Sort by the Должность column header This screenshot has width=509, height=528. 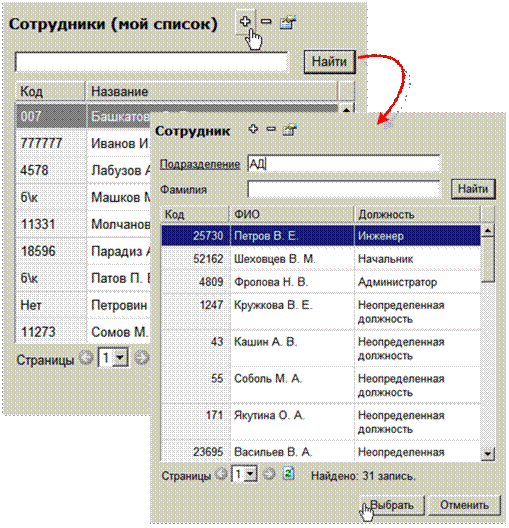click(417, 214)
